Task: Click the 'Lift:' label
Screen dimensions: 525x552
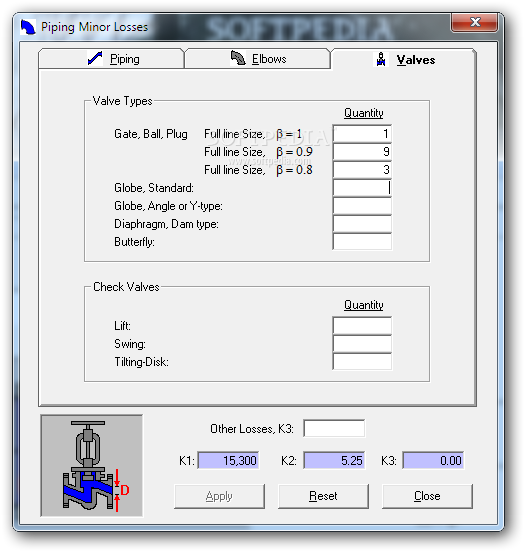Action: coord(122,326)
